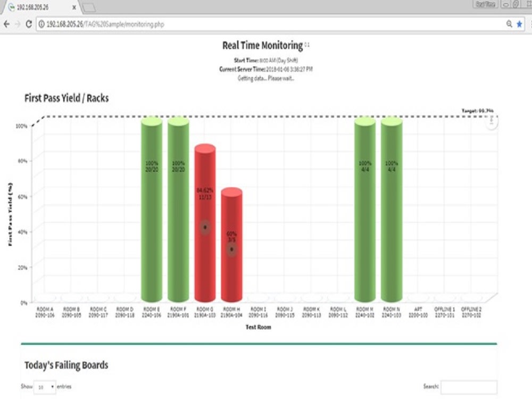This screenshot has width=532, height=399.
Task: Open a new tab with the blank tab button
Action: click(x=89, y=7)
